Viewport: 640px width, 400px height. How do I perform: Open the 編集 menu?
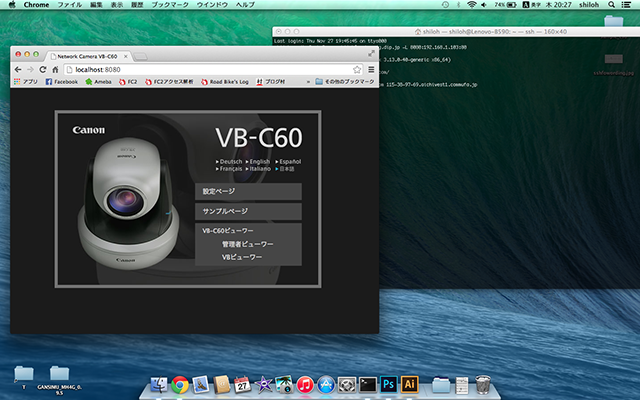point(97,5)
